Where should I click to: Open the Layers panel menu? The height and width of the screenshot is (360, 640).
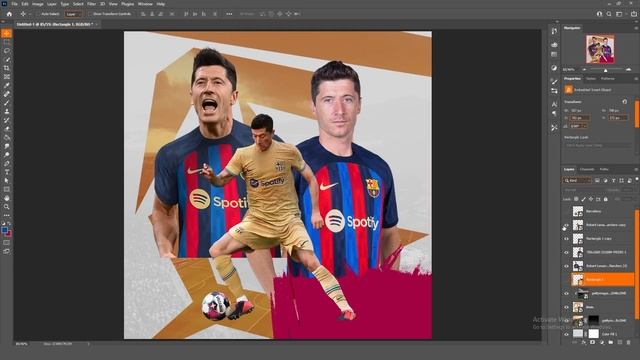click(x=636, y=169)
